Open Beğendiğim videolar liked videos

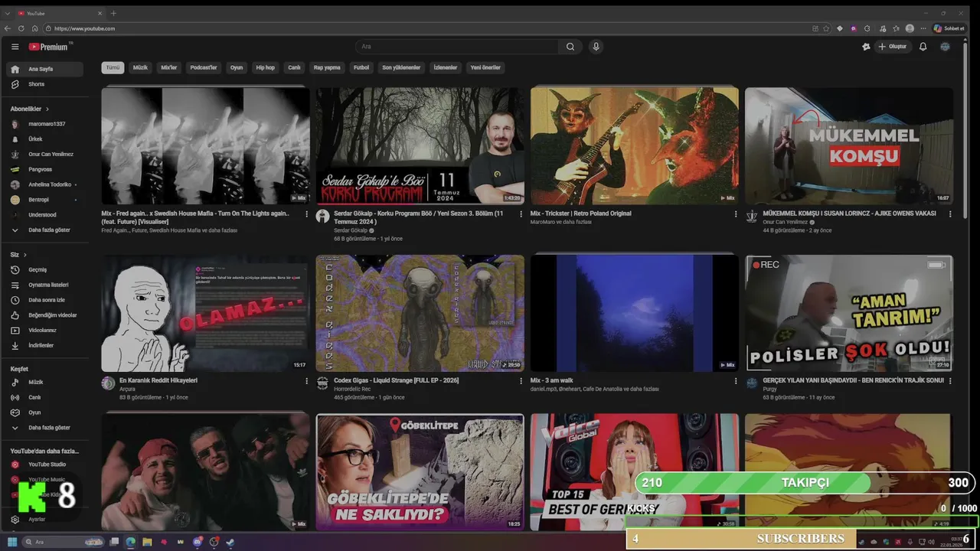43,315
